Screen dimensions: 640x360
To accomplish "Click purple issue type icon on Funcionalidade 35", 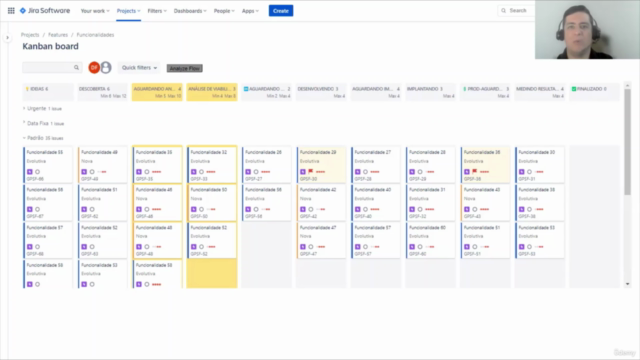I will [x=139, y=172].
